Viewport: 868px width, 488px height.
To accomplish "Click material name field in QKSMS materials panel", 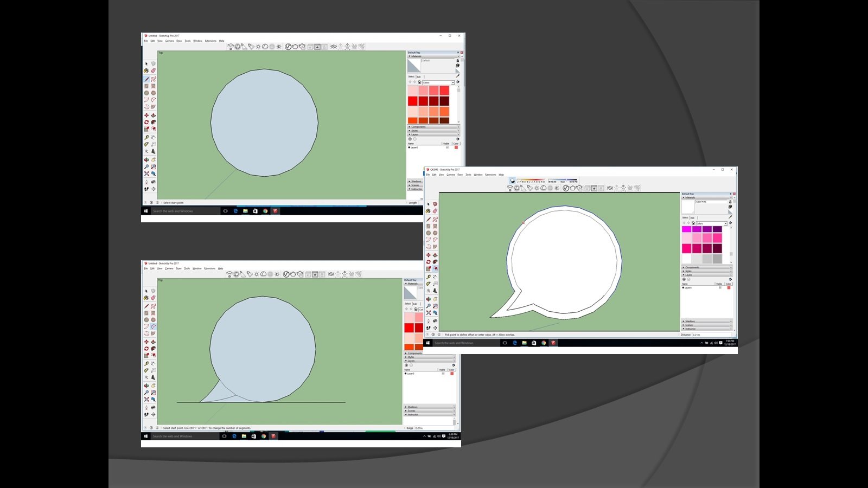I will (x=711, y=202).
